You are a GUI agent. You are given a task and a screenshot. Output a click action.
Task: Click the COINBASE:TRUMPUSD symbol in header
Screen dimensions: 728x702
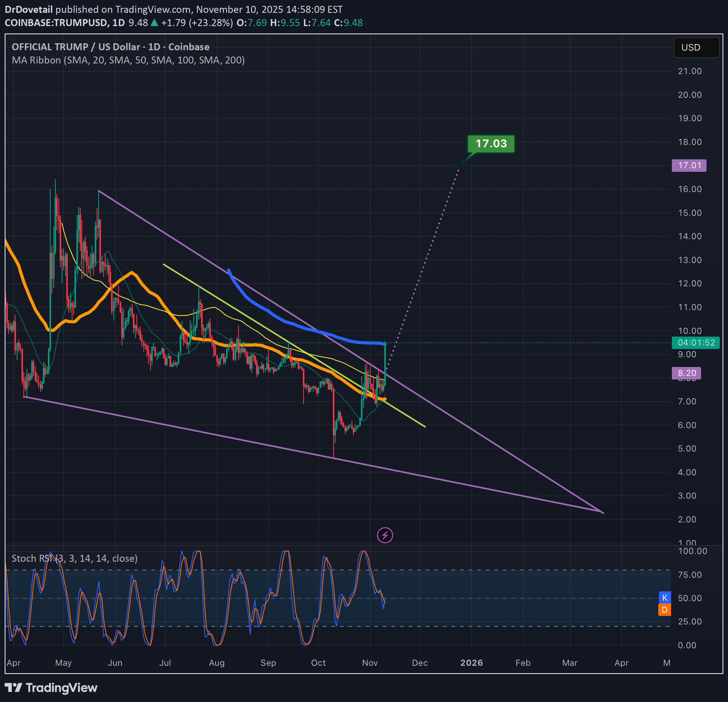[x=56, y=23]
